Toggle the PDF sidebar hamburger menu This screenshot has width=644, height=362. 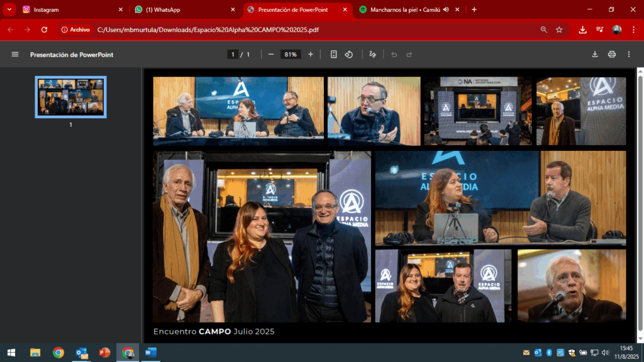point(15,55)
